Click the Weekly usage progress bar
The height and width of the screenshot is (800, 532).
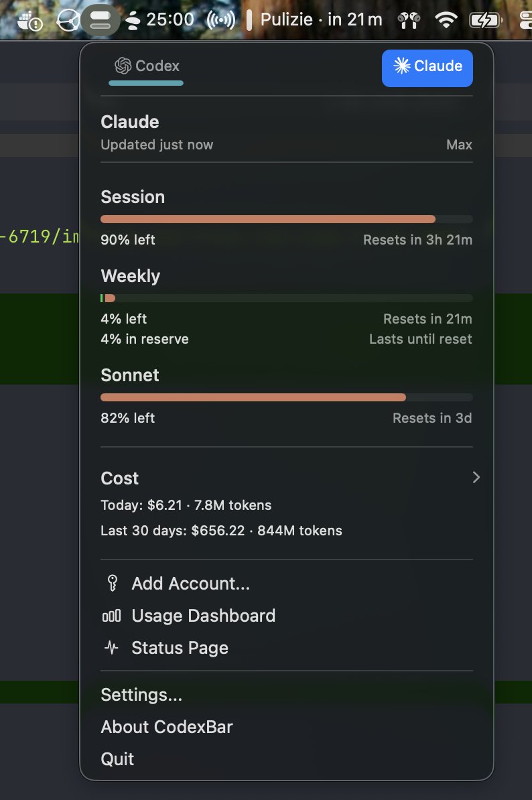pos(287,298)
